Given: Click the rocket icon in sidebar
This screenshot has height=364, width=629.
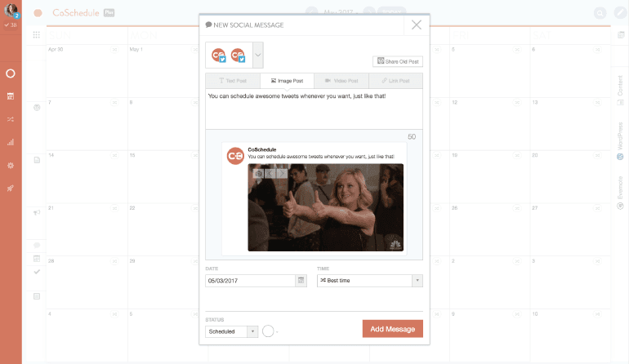Looking at the screenshot, I should (x=11, y=188).
